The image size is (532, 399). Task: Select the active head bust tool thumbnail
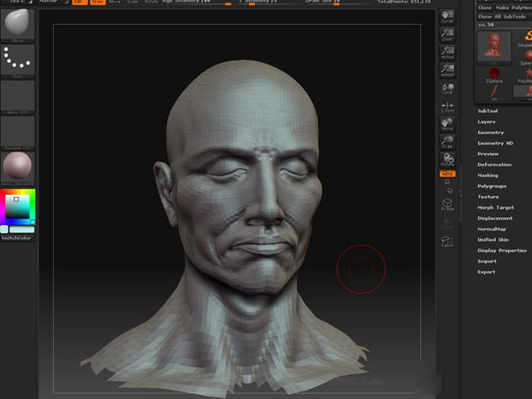[494, 48]
